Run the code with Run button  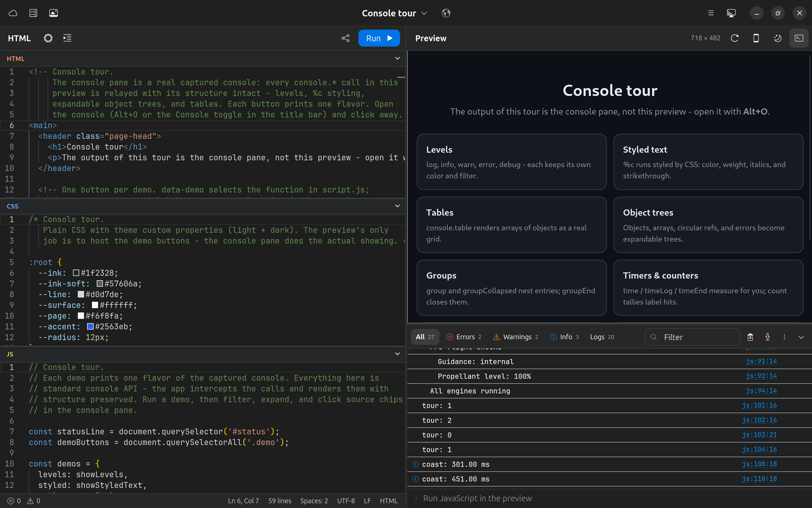pos(379,38)
